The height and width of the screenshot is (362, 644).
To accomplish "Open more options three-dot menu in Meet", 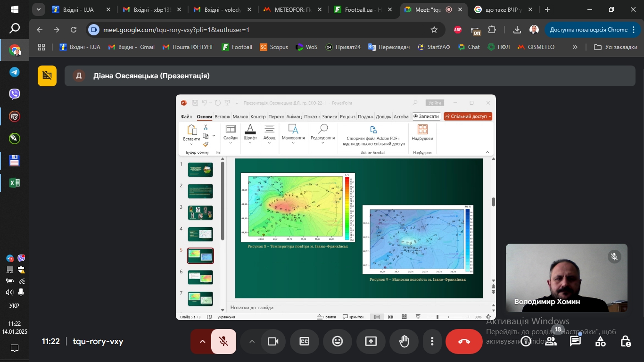I will click(x=432, y=341).
